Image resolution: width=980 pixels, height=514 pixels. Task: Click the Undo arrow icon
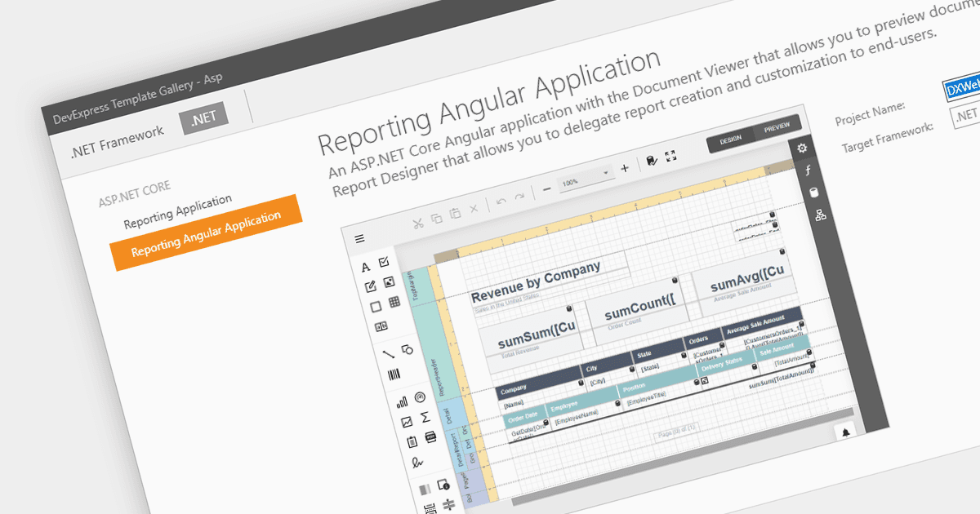(501, 200)
